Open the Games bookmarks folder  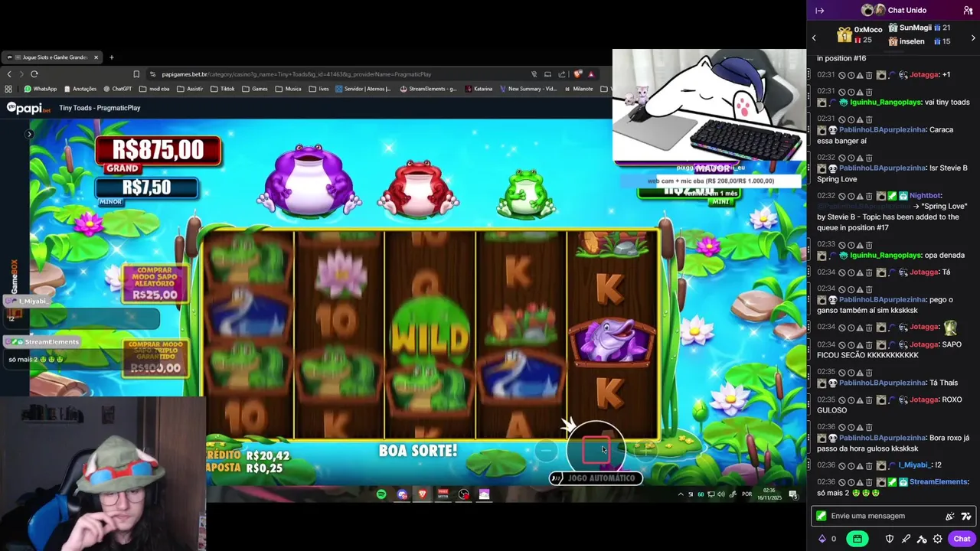pos(254,89)
